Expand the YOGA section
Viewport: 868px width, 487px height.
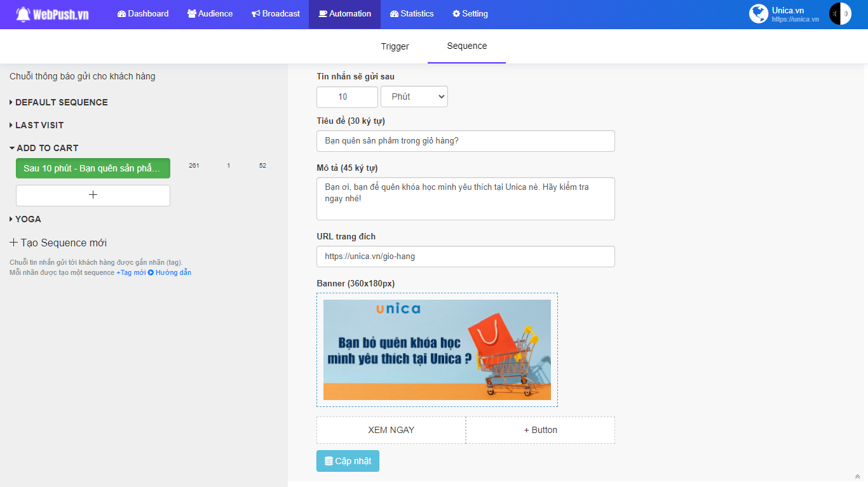tap(25, 219)
